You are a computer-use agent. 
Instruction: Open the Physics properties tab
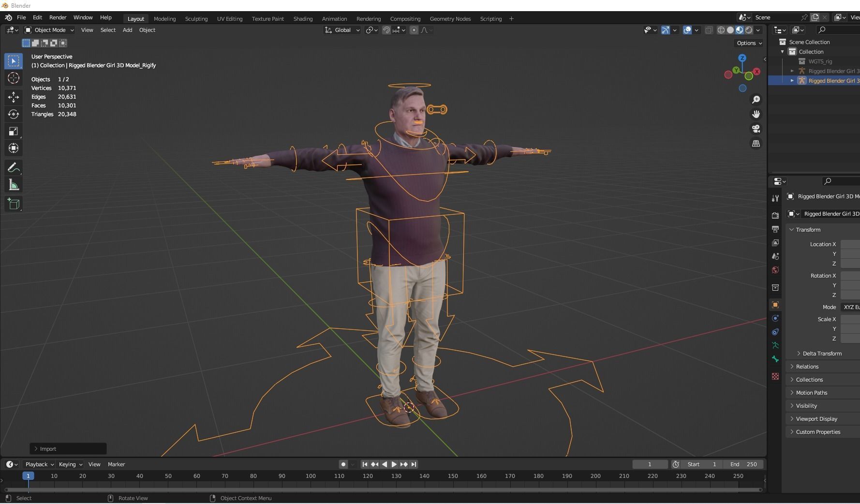click(x=775, y=332)
